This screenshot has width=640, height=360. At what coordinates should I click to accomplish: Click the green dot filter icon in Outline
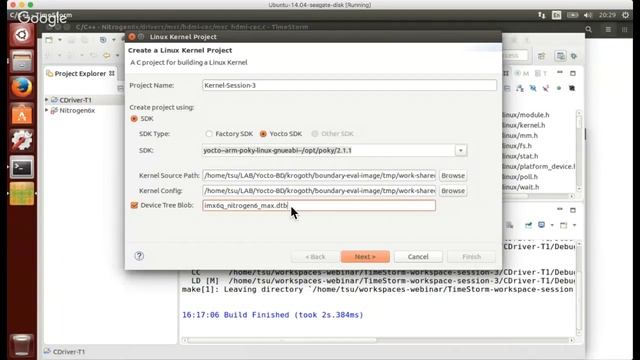(559, 88)
